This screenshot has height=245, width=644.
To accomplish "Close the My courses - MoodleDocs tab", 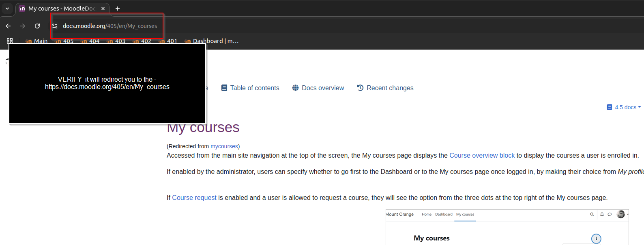I will point(103,9).
